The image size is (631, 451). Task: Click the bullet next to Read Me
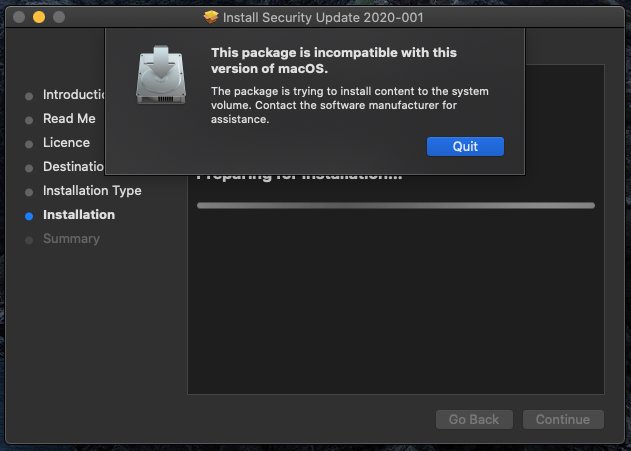(29, 119)
